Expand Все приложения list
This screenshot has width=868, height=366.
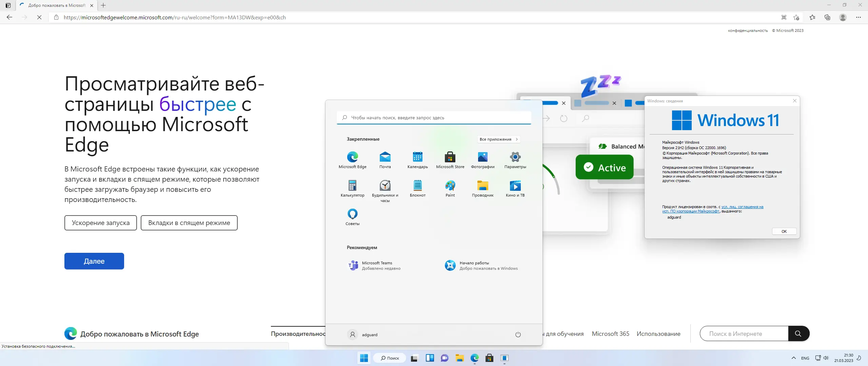[498, 139]
